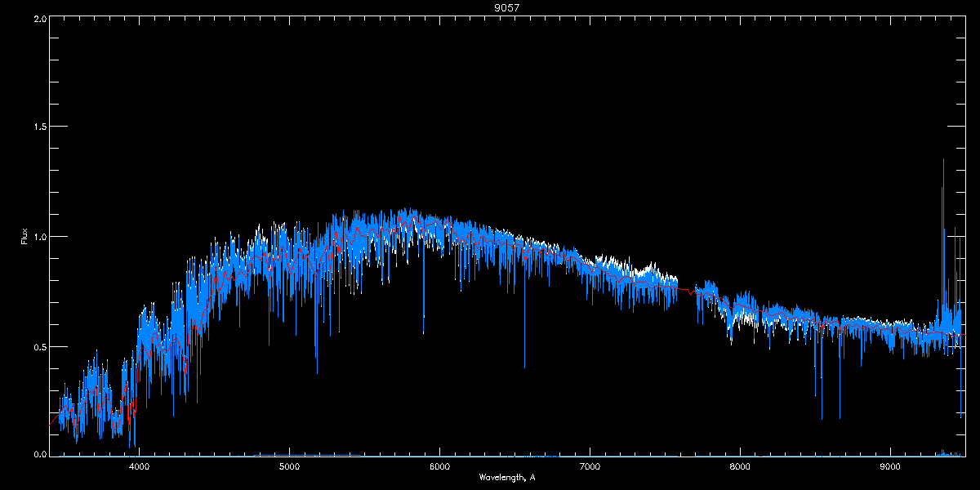
Task: Click the red curve in the 7600–7700 data gap
Action: click(x=686, y=289)
